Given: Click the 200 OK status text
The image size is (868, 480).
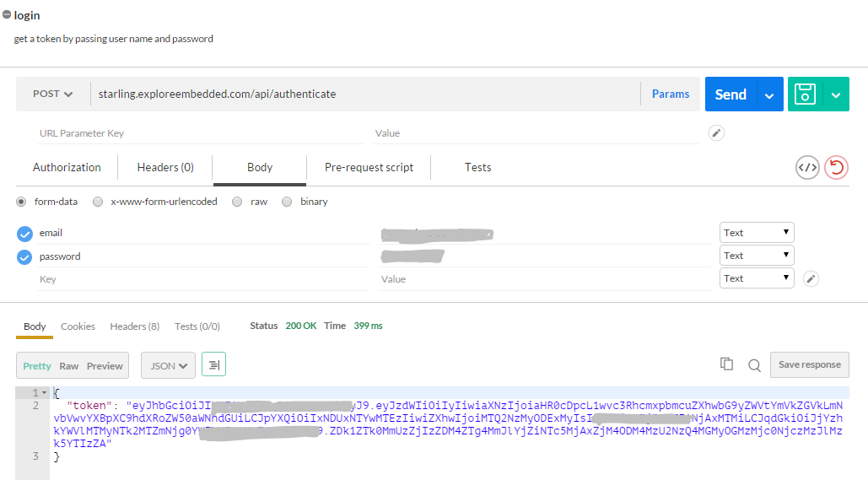Looking at the screenshot, I should (300, 326).
